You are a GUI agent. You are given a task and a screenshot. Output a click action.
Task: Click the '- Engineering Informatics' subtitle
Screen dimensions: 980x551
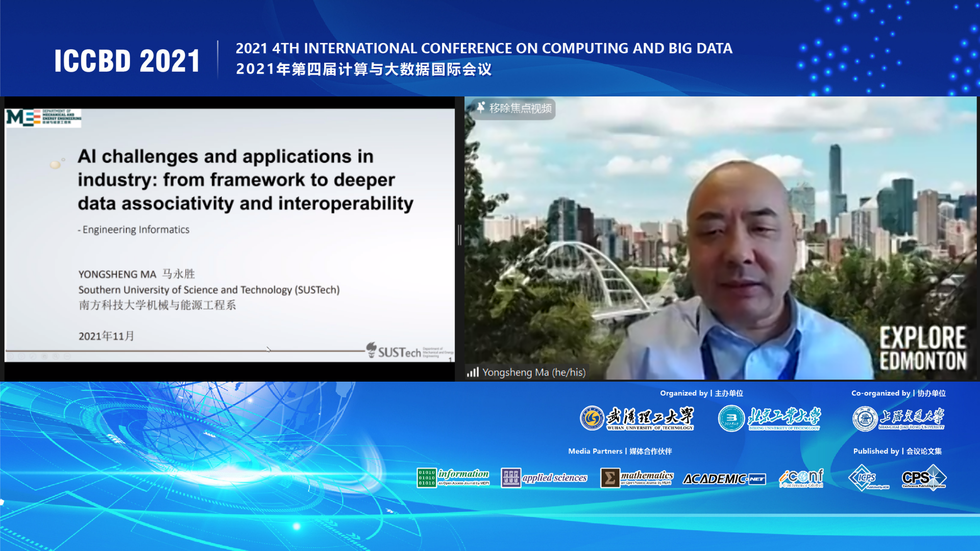pyautogui.click(x=134, y=230)
